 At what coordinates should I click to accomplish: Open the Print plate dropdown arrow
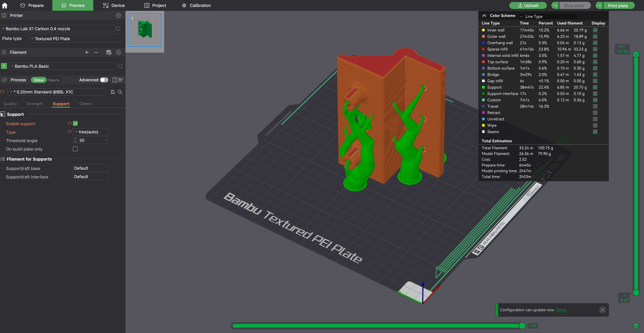pos(600,5)
